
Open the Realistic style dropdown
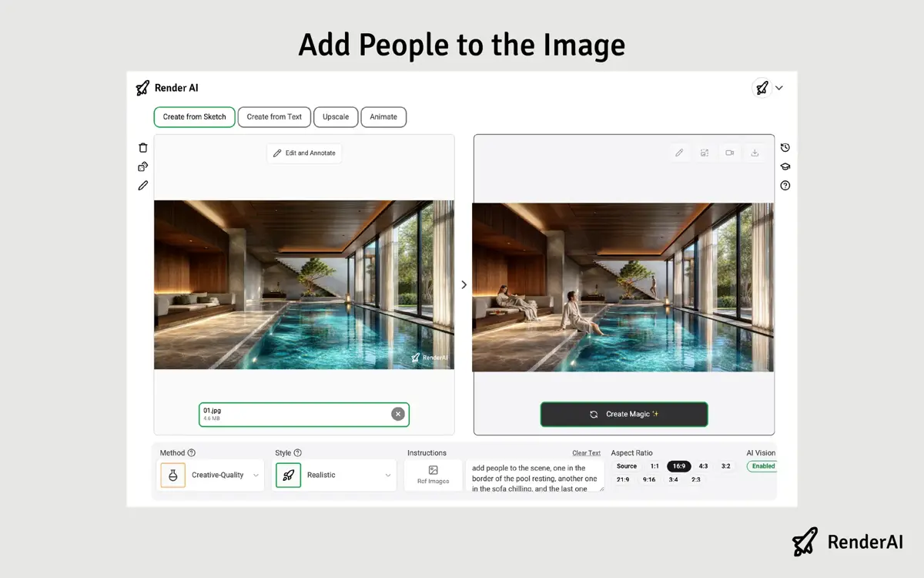[x=334, y=475]
